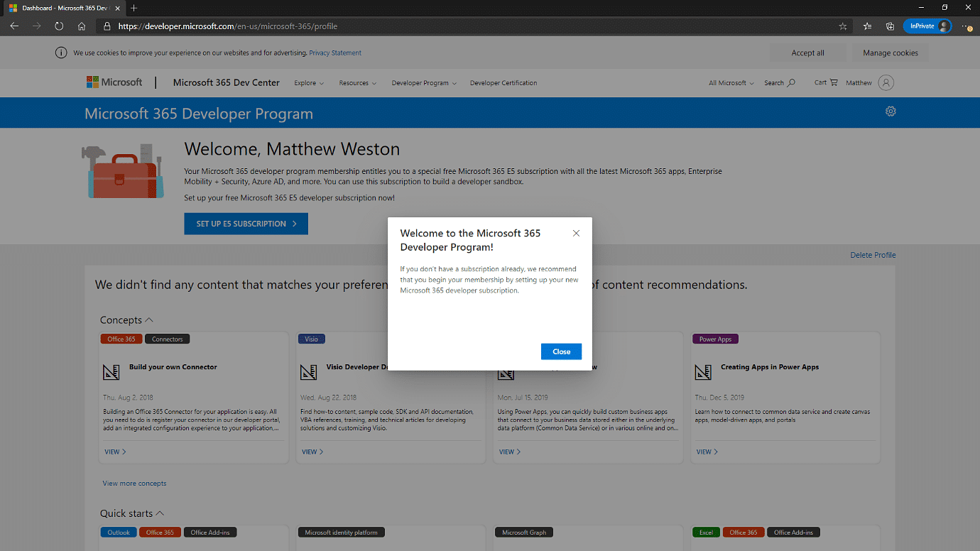980x551 pixels.
Task: Open Build your own Connector title
Action: (173, 367)
